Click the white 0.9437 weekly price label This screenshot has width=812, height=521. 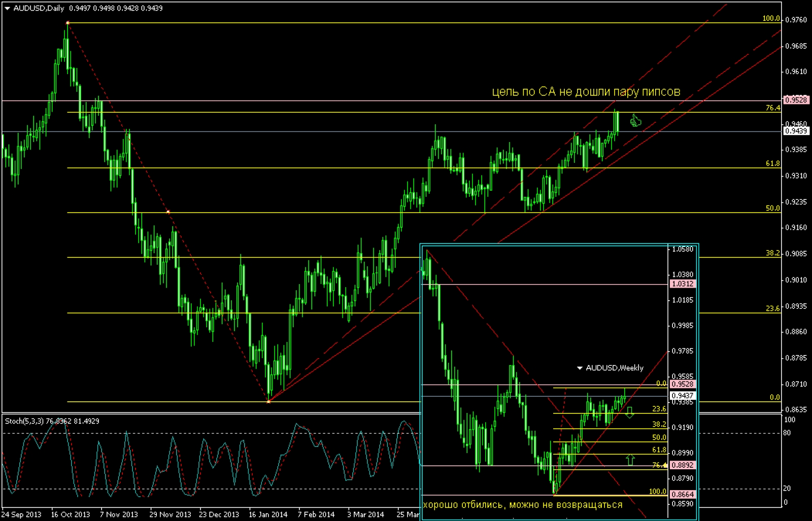[x=682, y=396]
